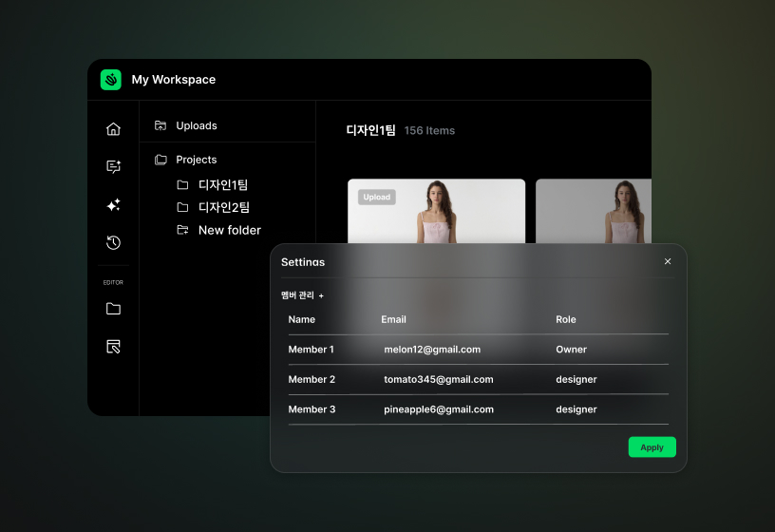This screenshot has width=775, height=532.
Task: Create a New folder in Projects
Action: tap(228, 230)
